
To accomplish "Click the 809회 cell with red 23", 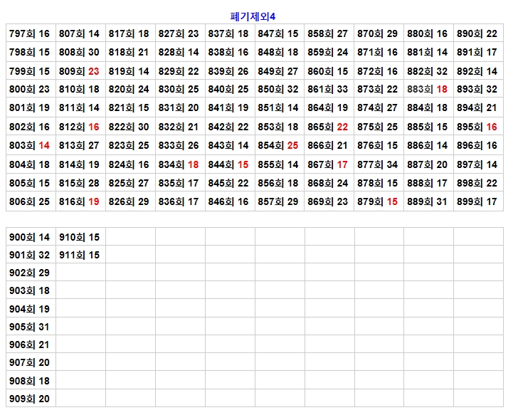I will (x=79, y=71).
